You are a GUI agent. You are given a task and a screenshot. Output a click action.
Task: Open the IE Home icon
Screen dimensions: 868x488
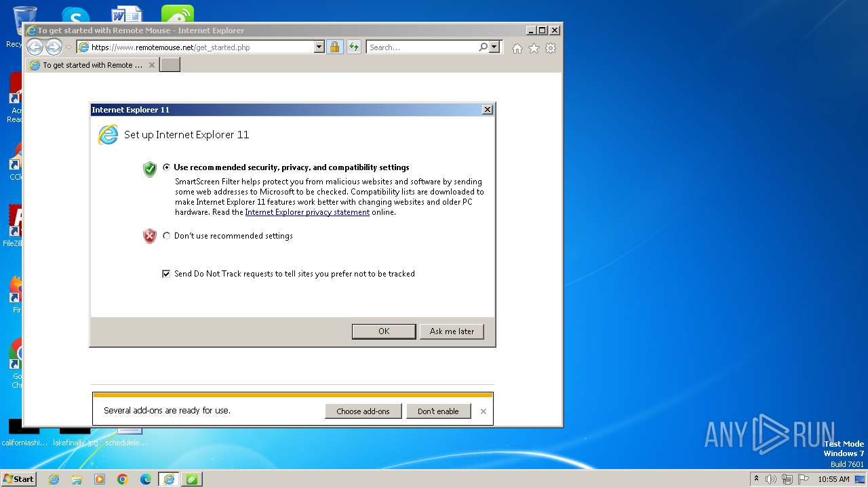tap(517, 48)
